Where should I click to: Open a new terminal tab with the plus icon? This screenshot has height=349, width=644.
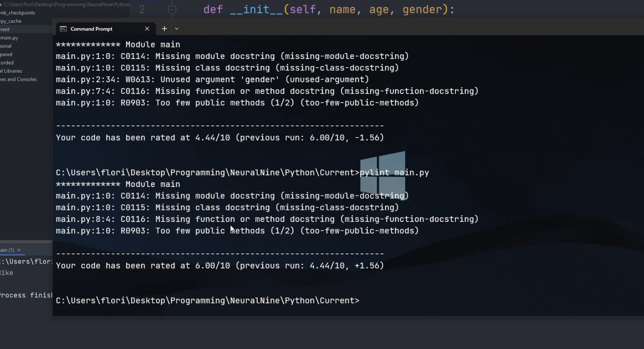pyautogui.click(x=164, y=29)
